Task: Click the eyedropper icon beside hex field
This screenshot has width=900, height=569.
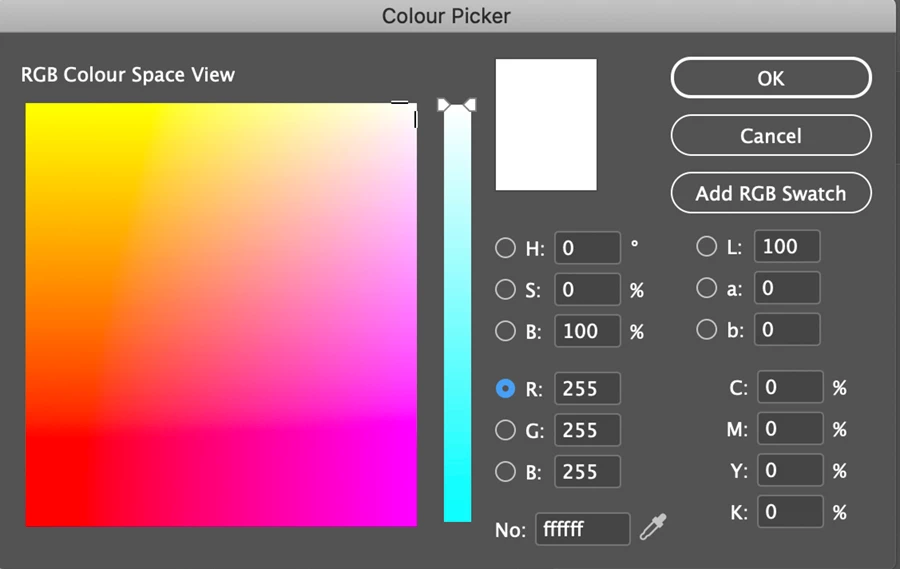Action: pyautogui.click(x=656, y=526)
